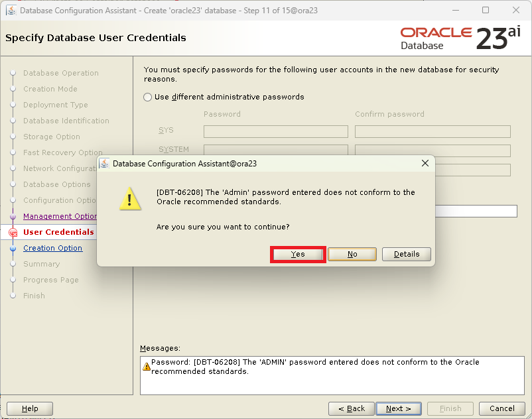Screen dimensions: 532x419
Task: Click the Java icon in dialog title bar
Action: coord(105,163)
